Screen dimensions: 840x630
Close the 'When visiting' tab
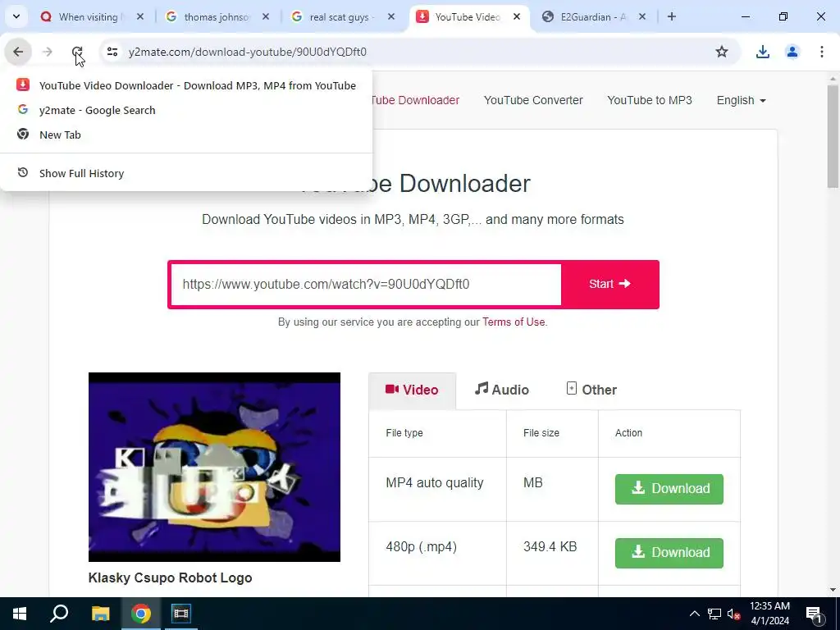(x=140, y=16)
